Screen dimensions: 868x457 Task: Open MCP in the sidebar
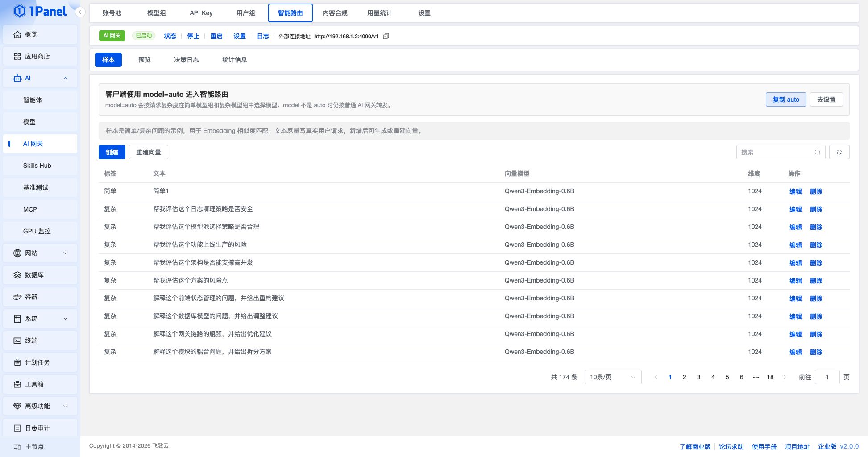40,209
